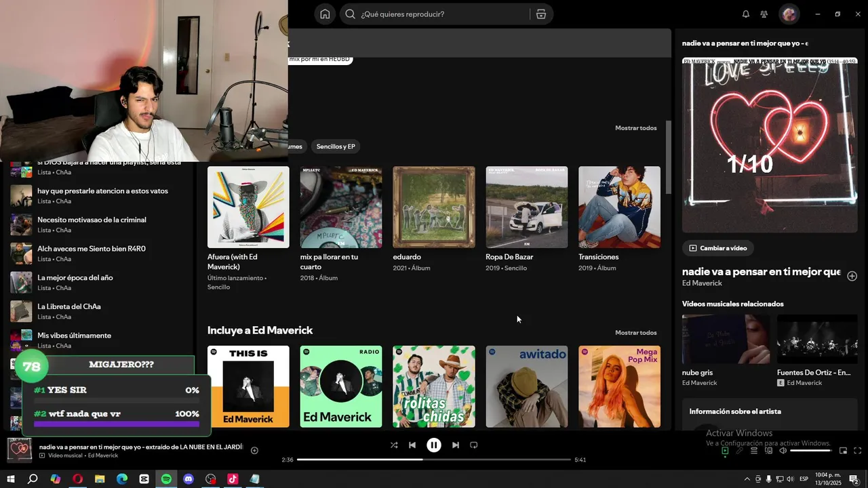The height and width of the screenshot is (488, 868).
Task: Click the main content vertical scrollbar
Action: click(669, 157)
